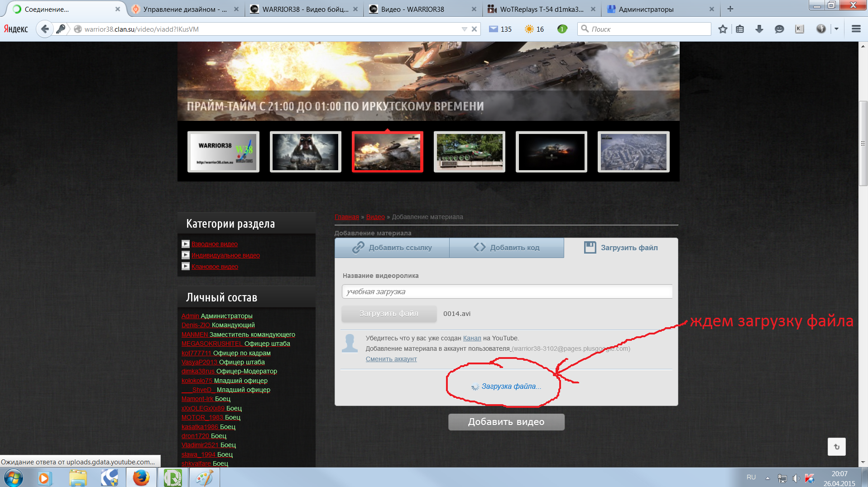Switch to Видео - WARRIOR38 tab
This screenshot has height=487, width=868.
point(422,9)
